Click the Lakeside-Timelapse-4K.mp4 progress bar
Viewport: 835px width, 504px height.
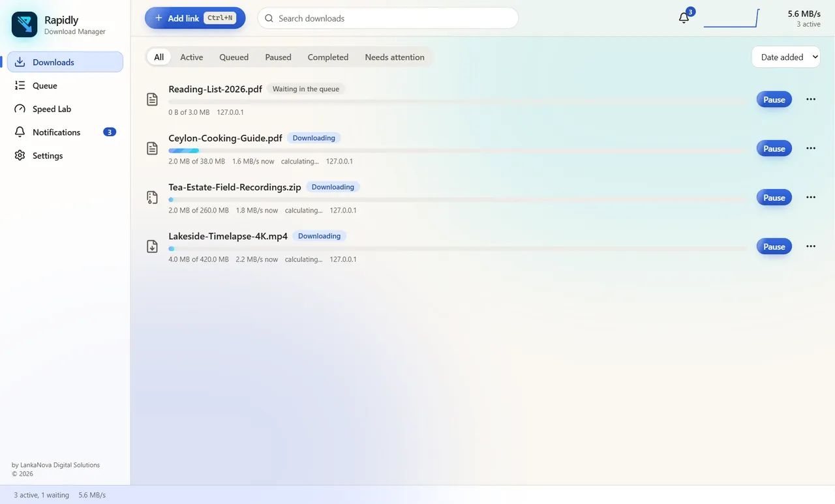[457, 248]
